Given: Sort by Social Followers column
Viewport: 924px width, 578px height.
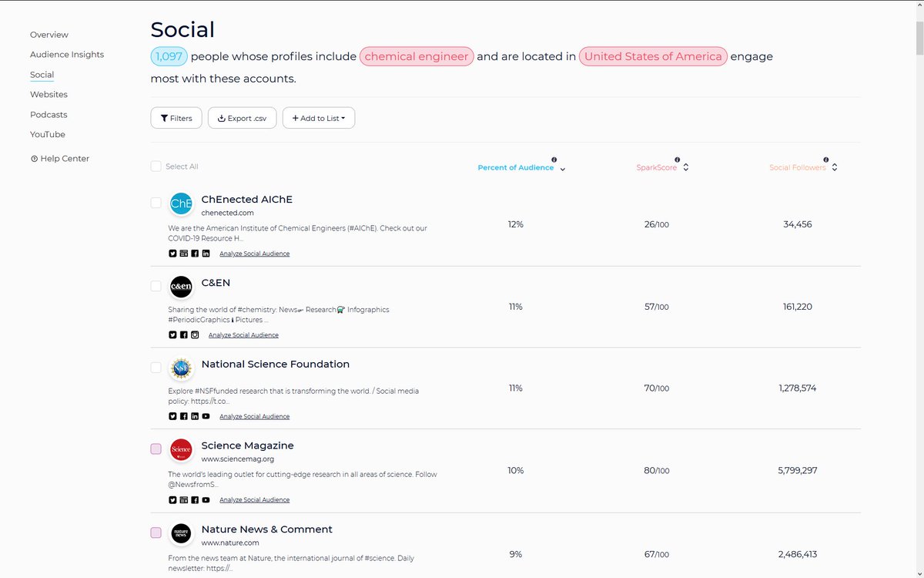Looking at the screenshot, I should pos(803,167).
